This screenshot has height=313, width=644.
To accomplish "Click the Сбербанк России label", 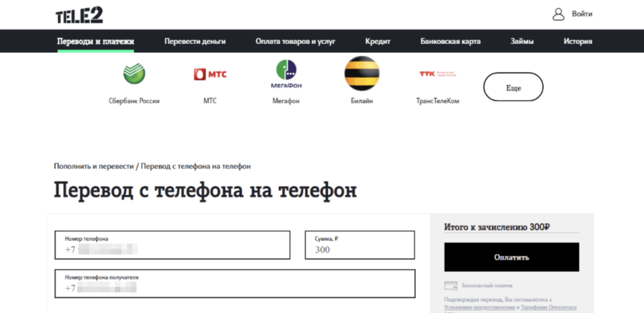I will [134, 101].
